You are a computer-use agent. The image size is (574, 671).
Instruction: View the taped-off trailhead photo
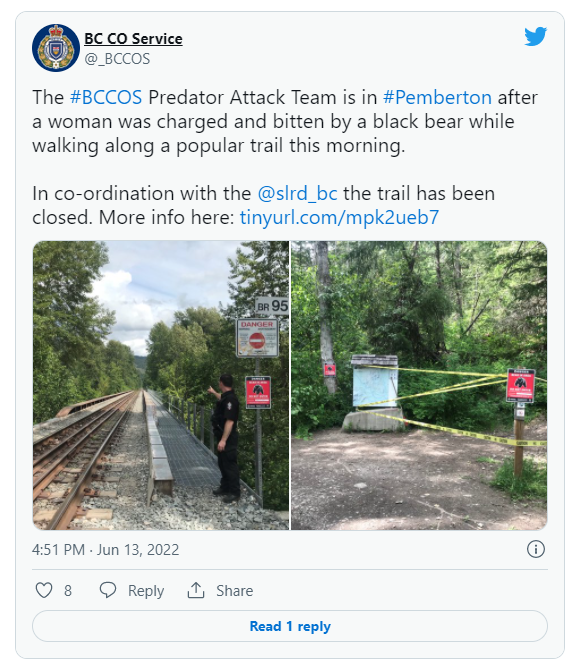pyautogui.click(x=419, y=385)
